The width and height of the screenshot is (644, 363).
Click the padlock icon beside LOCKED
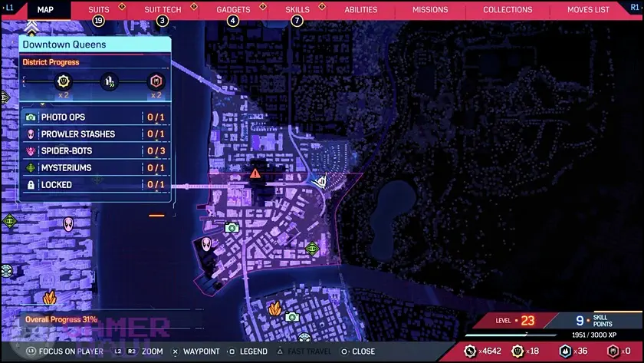[x=31, y=185]
